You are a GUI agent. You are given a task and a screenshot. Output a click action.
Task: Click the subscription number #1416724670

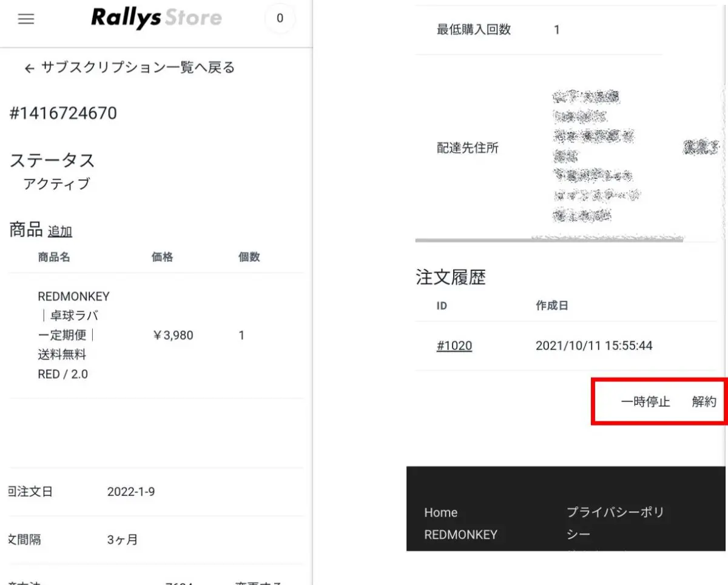point(63,113)
